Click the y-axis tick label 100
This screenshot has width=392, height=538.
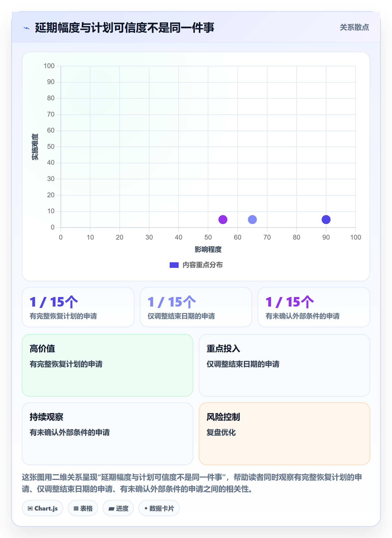pos(49,66)
